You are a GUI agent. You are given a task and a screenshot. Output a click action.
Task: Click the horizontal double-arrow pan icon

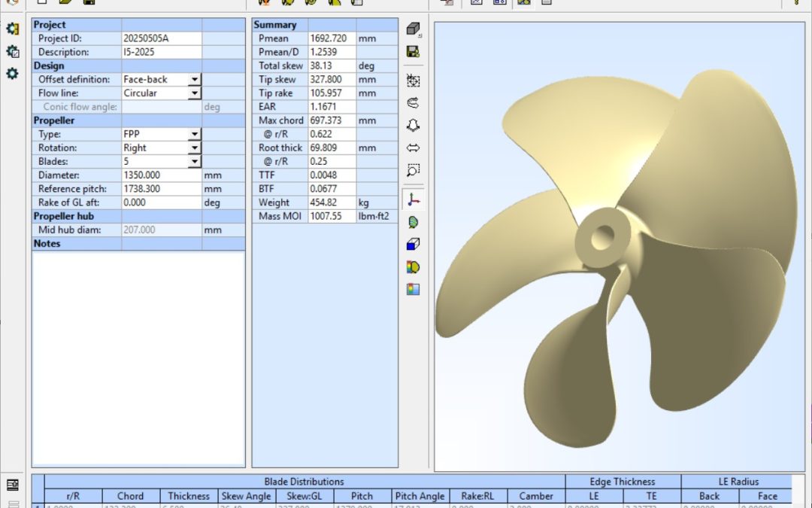click(x=413, y=148)
